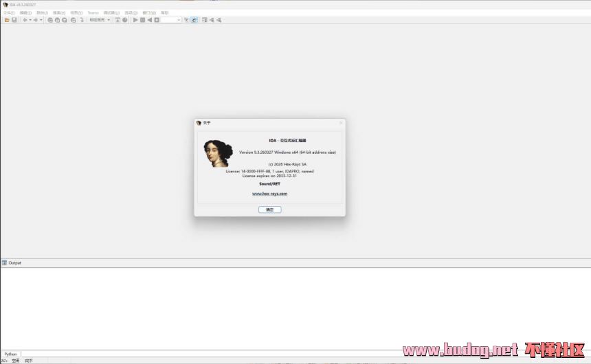591x364 pixels.
Task: Open the 帮助 menu
Action: 165,13
